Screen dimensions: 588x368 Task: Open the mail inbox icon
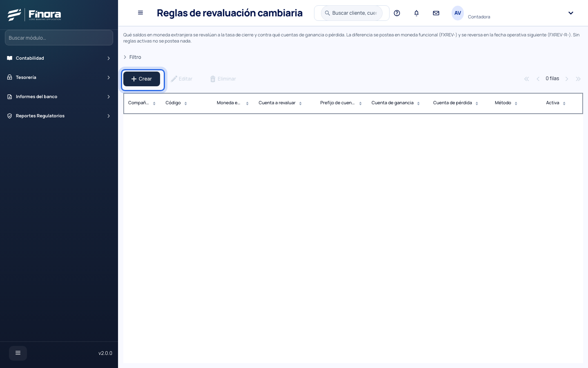pos(436,13)
